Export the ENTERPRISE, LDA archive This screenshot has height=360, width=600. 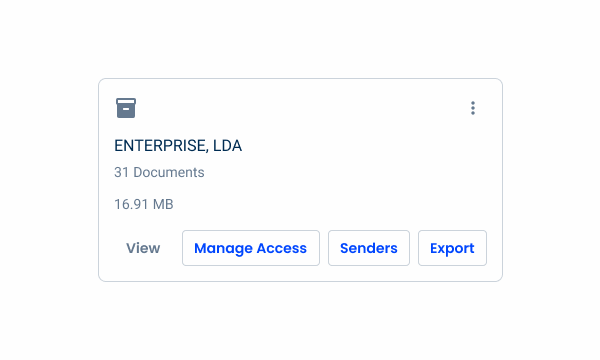coord(452,248)
